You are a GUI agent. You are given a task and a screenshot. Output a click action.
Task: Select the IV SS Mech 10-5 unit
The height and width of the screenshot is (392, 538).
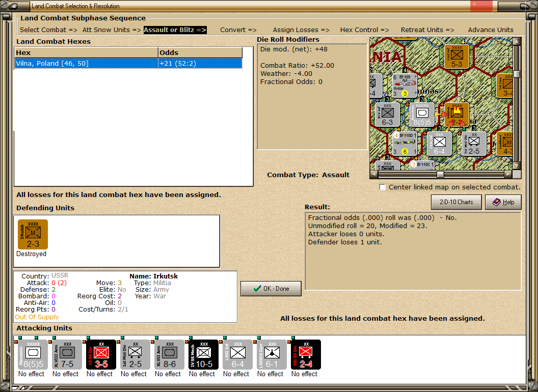[203, 354]
